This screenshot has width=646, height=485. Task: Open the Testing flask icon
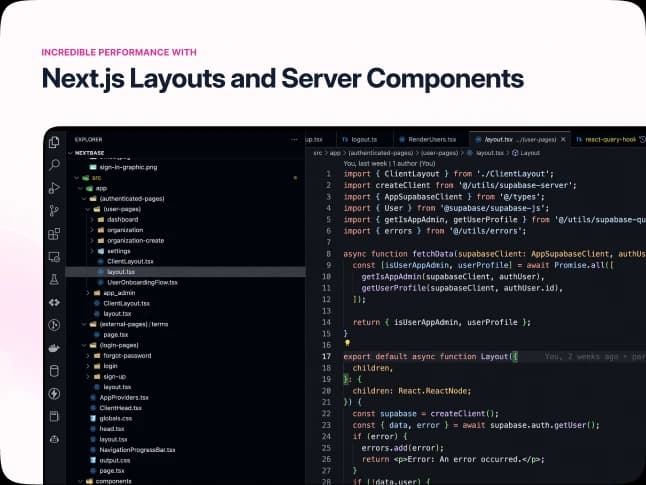click(54, 279)
